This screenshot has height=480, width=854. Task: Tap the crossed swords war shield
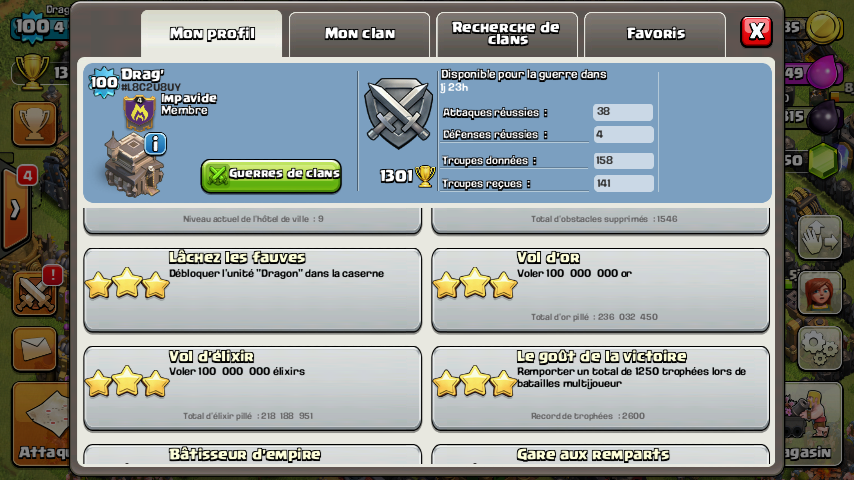click(398, 113)
